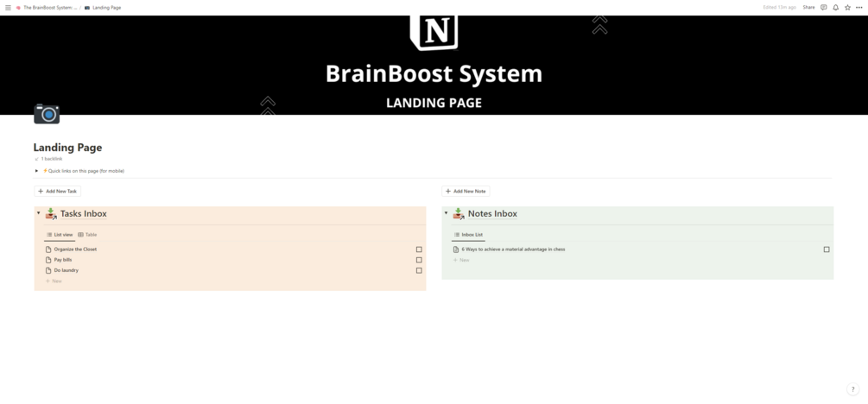Screen dimensions: 868x404
Task: Check the Organize the Closet checkbox
Action: pos(419,249)
